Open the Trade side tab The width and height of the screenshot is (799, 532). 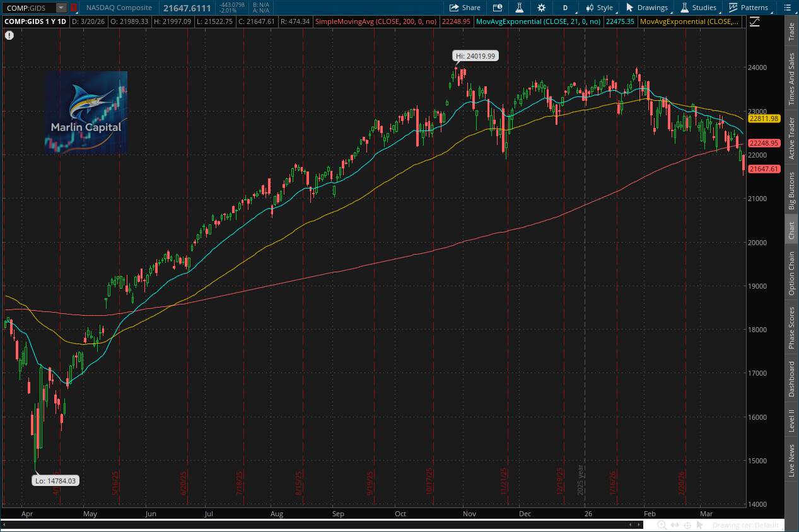click(x=791, y=32)
